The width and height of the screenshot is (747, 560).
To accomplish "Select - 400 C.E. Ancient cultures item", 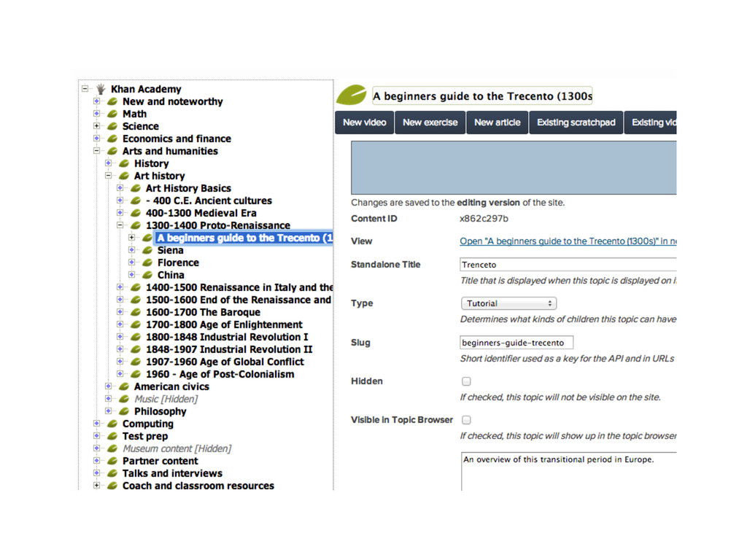I will (209, 201).
